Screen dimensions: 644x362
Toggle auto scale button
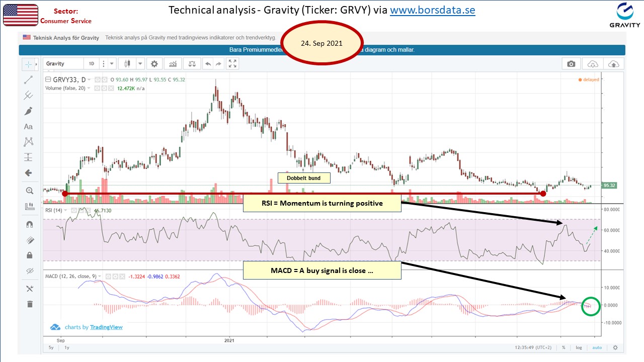[597, 347]
